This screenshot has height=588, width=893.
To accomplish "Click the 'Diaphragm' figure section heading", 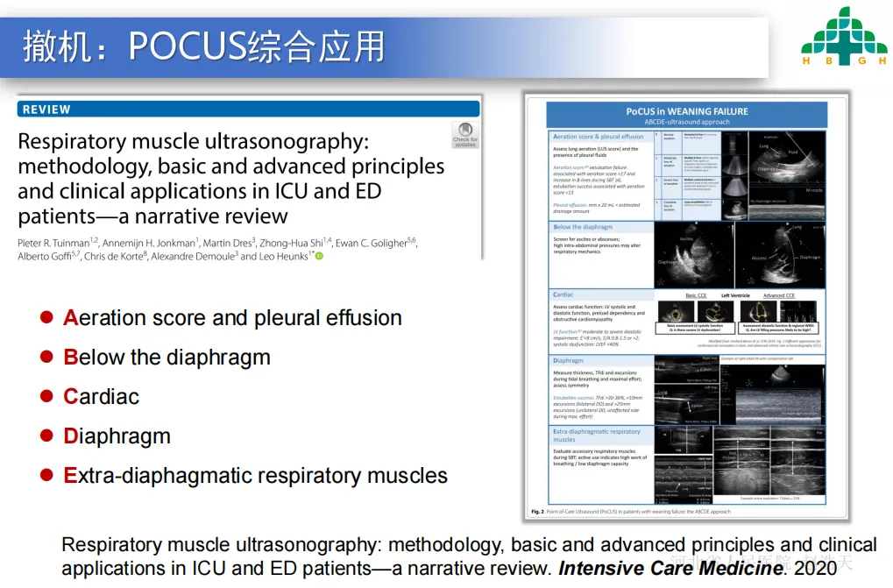I will 568,360.
